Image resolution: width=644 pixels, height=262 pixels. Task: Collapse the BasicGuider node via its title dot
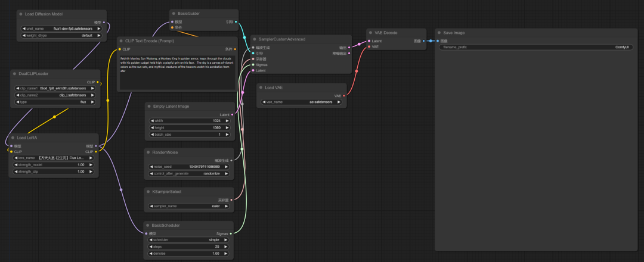tap(174, 14)
